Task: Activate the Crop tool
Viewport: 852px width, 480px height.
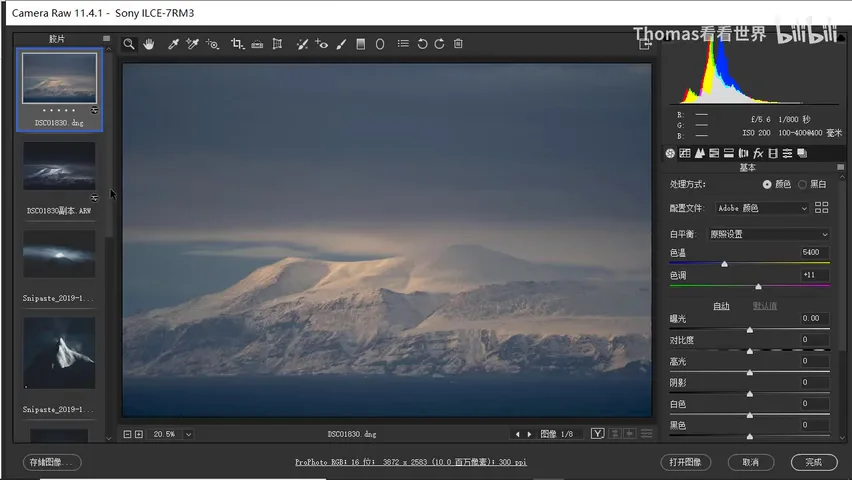Action: click(x=237, y=44)
